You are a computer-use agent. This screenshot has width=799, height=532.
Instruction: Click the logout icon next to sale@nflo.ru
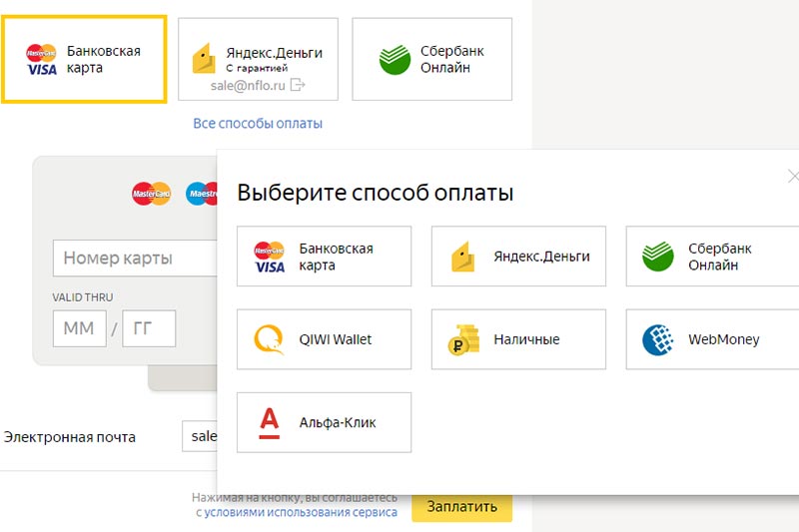coord(297,85)
